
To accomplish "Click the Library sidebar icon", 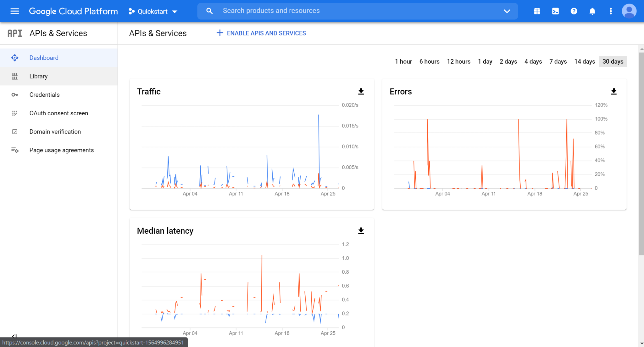I will pyautogui.click(x=14, y=76).
